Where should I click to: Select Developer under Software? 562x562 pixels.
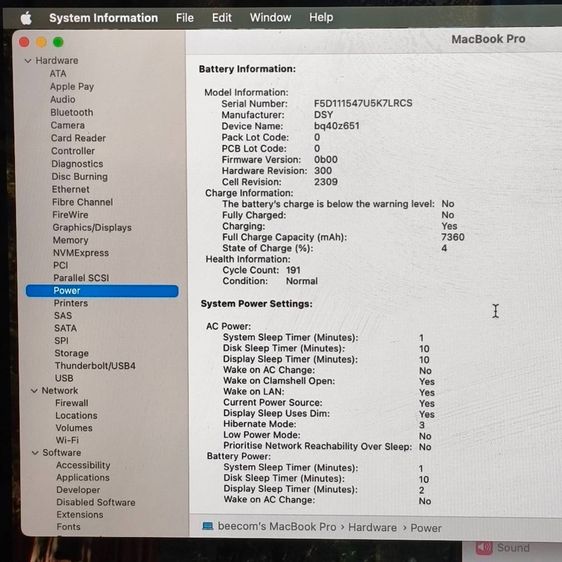pos(78,490)
